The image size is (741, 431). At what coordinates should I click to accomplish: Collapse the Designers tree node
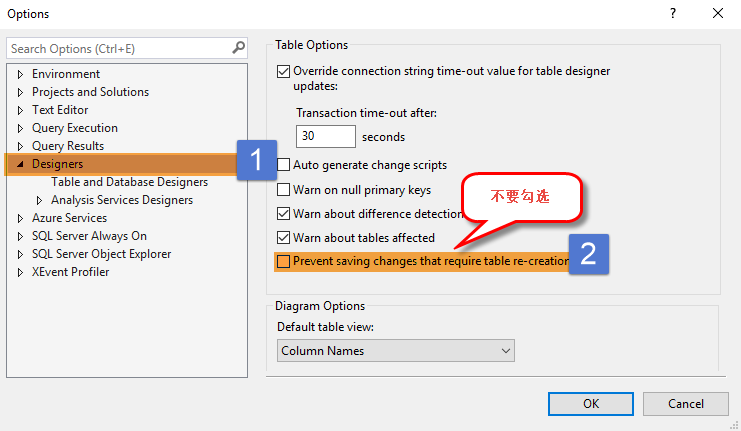pos(20,164)
